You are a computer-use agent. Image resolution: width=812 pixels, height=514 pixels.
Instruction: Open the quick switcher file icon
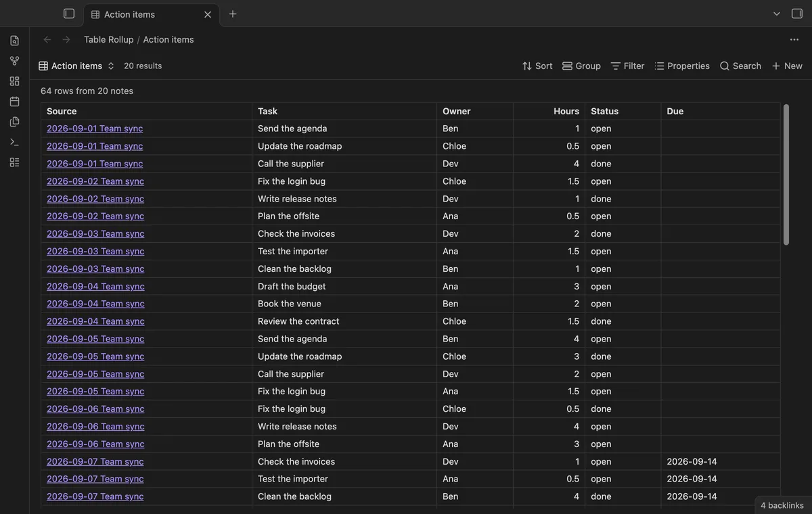(14, 41)
